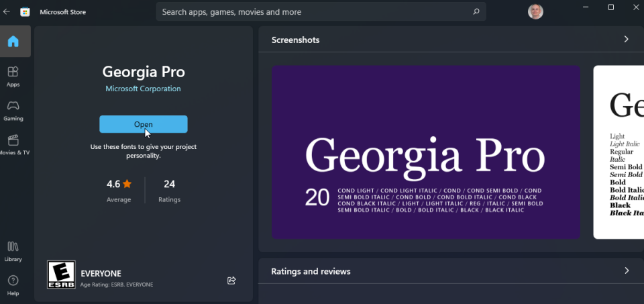Click the Microsoft Store title text
Screen dimensions: 644x304
(63, 12)
